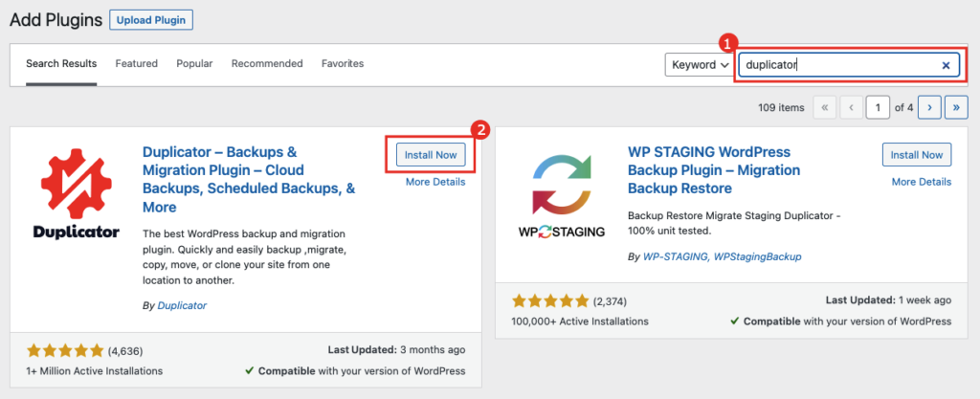Screen dimensions: 980x399
Task: Click '100,000+ Active Installations' text
Action: pyautogui.click(x=580, y=321)
